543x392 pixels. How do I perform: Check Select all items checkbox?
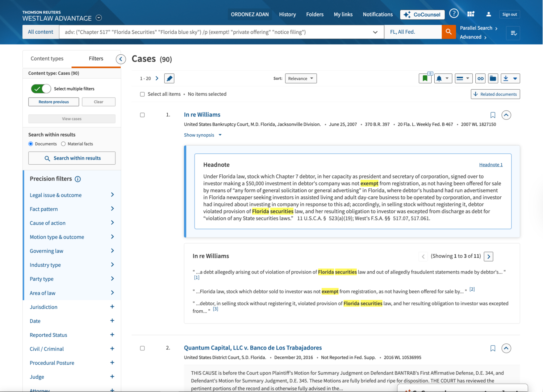tap(142, 94)
